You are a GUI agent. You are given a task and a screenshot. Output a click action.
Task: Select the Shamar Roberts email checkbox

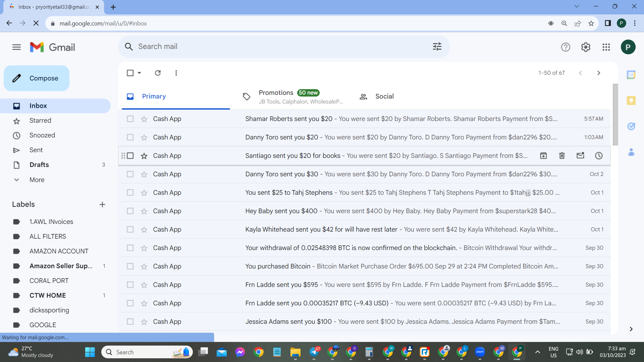pyautogui.click(x=130, y=119)
